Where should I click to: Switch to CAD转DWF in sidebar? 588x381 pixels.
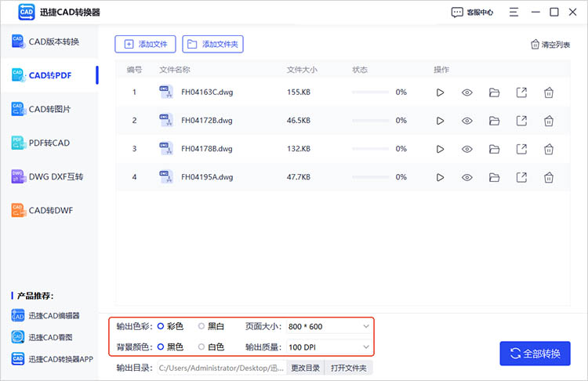[49, 210]
